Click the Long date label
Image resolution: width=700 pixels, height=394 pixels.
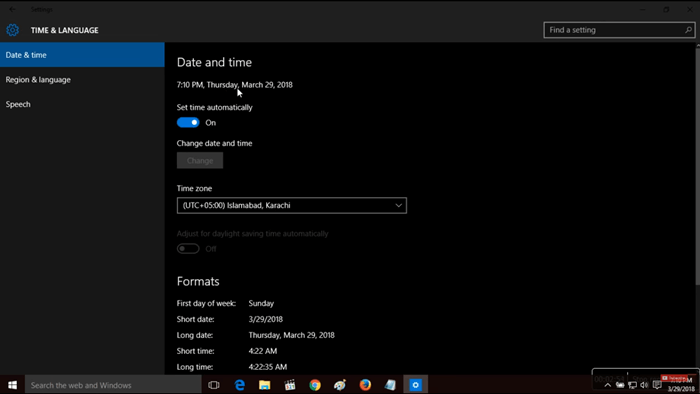click(x=195, y=335)
